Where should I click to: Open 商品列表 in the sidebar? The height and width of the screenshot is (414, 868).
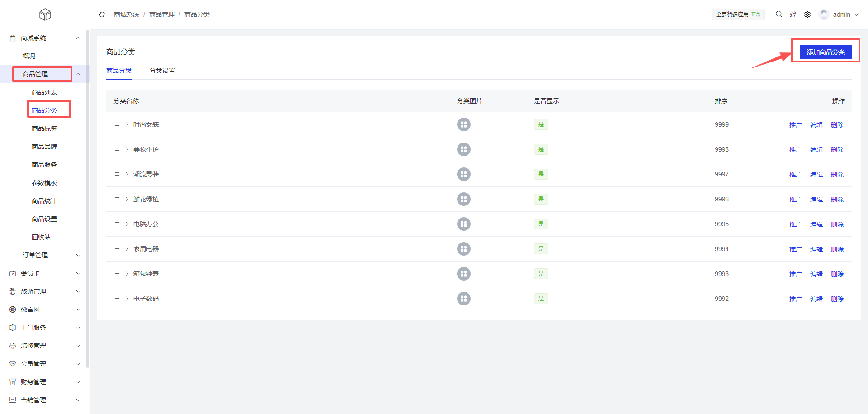click(44, 92)
